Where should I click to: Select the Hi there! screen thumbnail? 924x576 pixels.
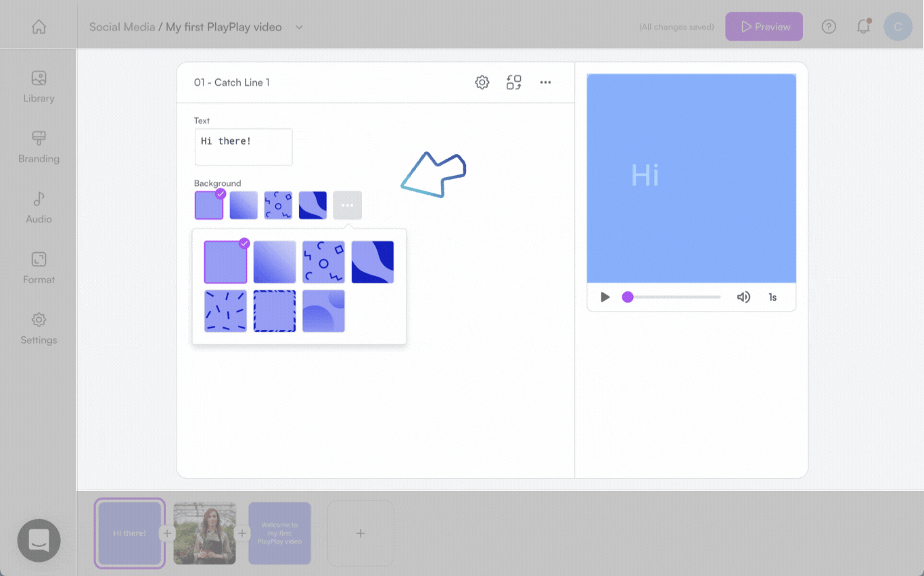(x=129, y=533)
